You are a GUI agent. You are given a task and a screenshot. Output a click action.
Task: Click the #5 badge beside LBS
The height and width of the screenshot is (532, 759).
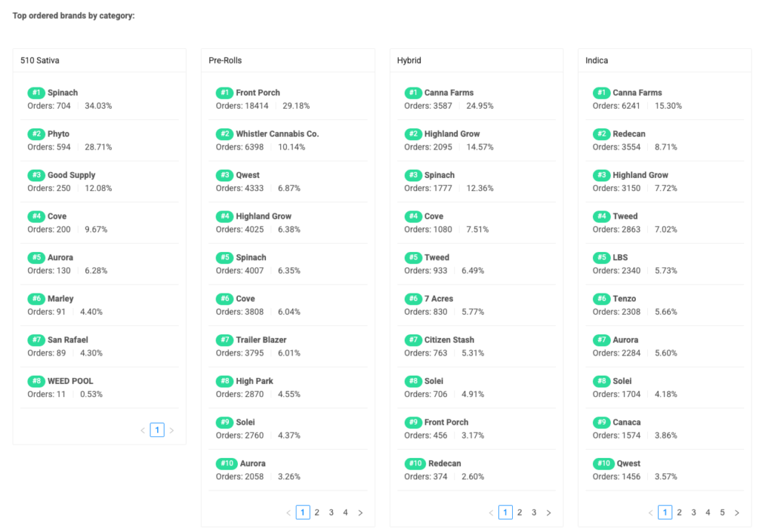click(x=602, y=258)
